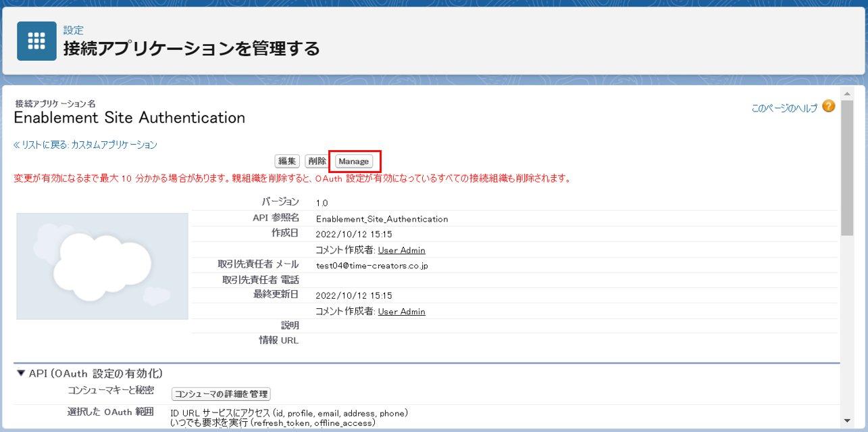
Task: Click the 削除 button
Action: click(x=316, y=161)
